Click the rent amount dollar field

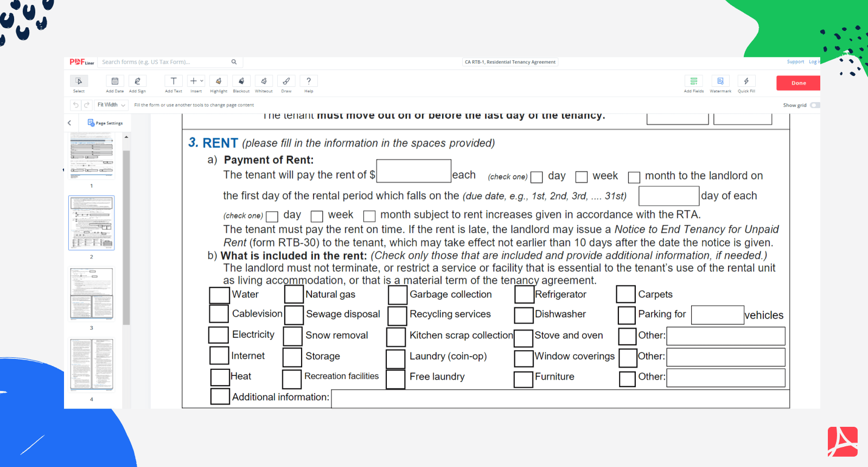pyautogui.click(x=414, y=171)
